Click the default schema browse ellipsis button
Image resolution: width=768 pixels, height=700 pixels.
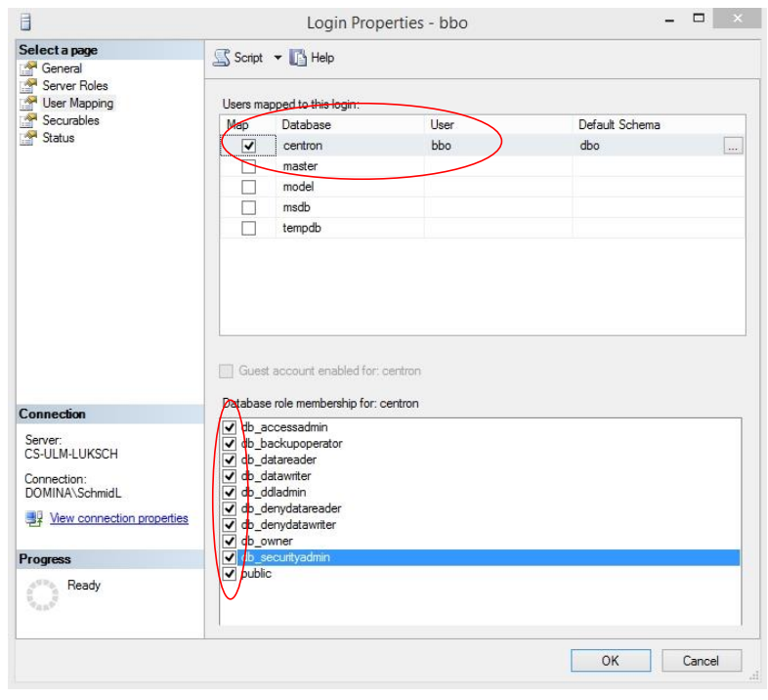733,146
